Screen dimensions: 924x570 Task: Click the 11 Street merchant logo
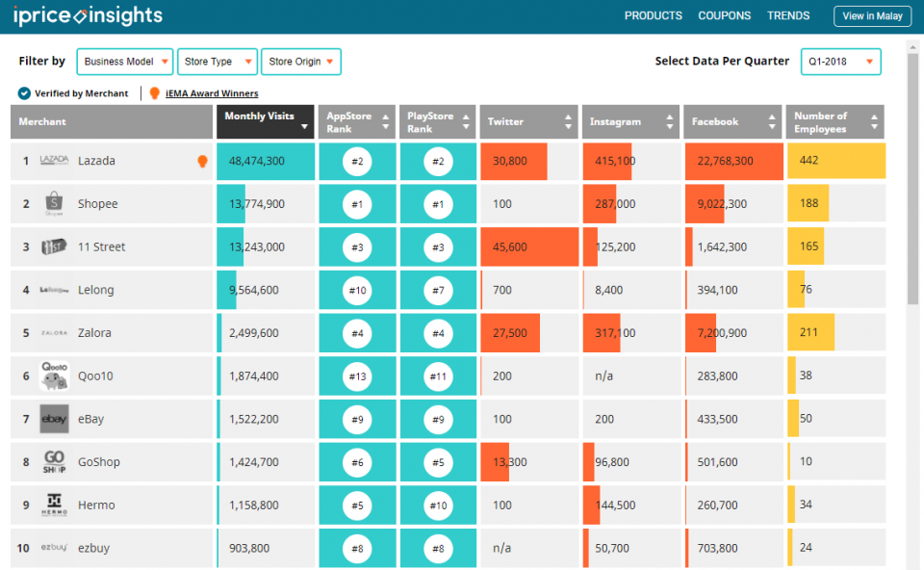click(54, 246)
